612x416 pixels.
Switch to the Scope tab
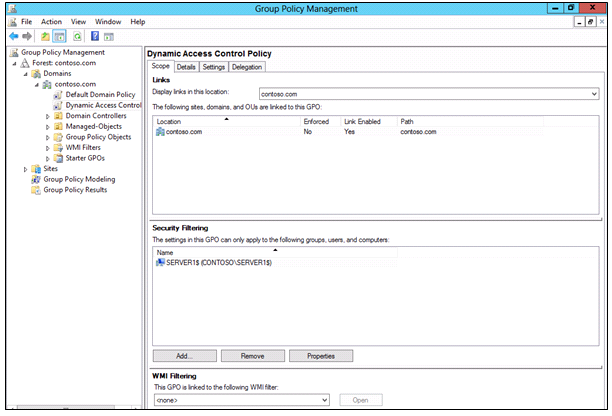pos(160,66)
